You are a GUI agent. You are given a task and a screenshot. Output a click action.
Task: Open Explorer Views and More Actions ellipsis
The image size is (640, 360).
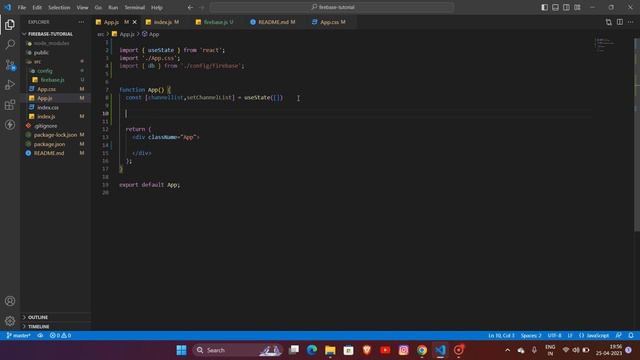point(81,22)
